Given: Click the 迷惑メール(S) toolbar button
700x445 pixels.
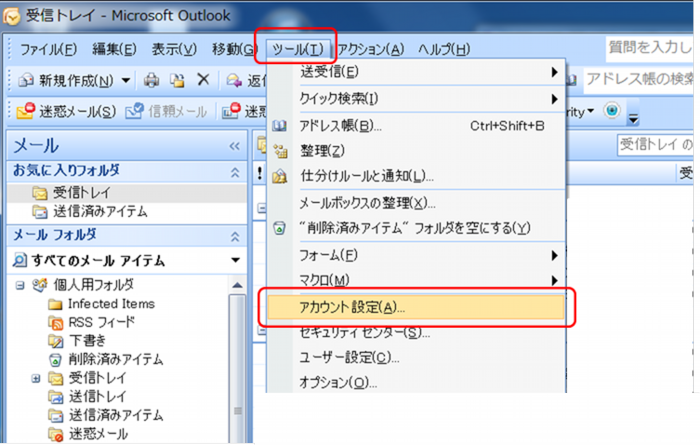Looking at the screenshot, I should pyautogui.click(x=66, y=111).
